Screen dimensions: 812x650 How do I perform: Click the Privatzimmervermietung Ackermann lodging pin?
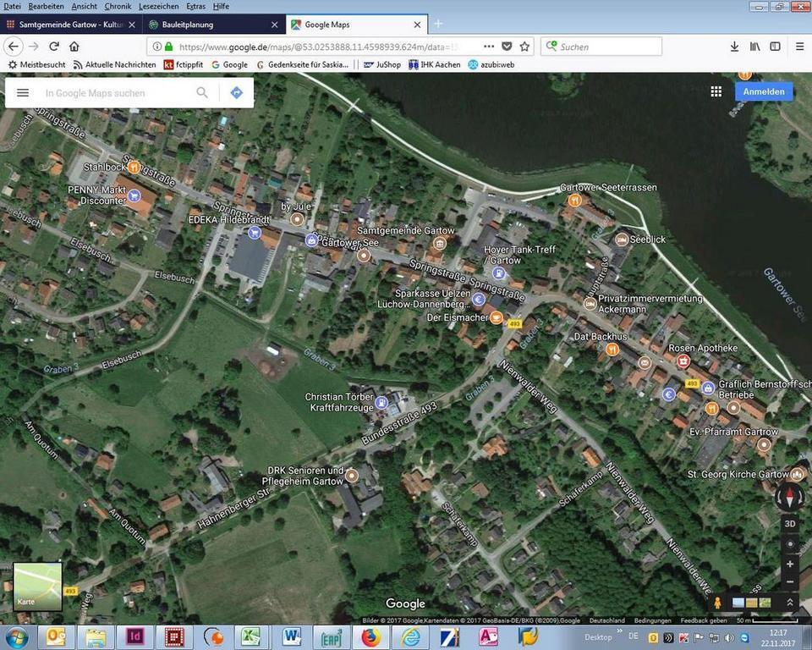[590, 305]
